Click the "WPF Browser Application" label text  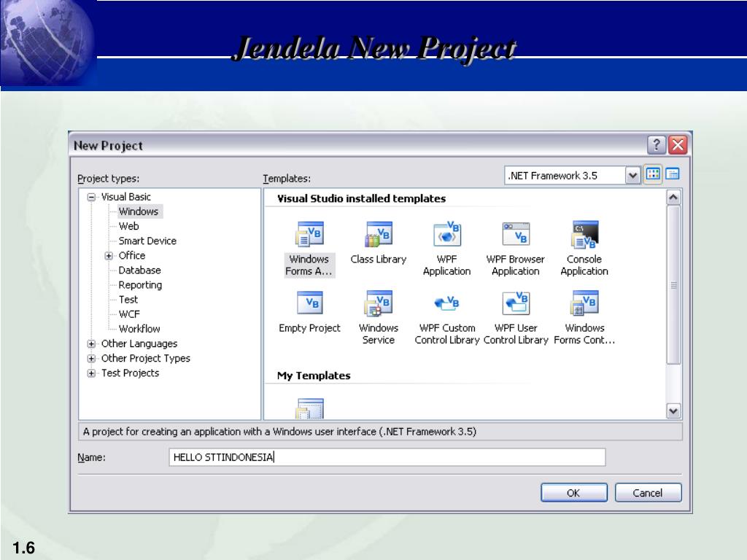point(516,265)
